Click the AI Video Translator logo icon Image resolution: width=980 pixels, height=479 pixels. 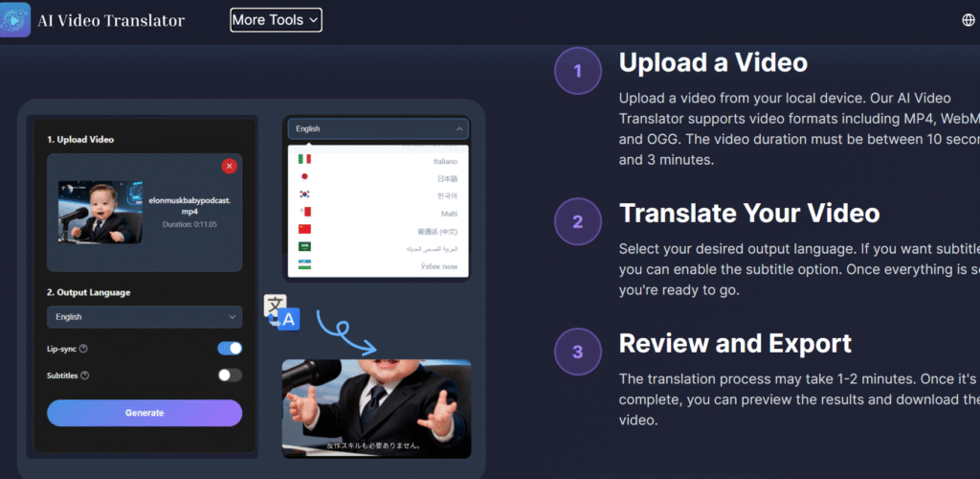point(15,20)
